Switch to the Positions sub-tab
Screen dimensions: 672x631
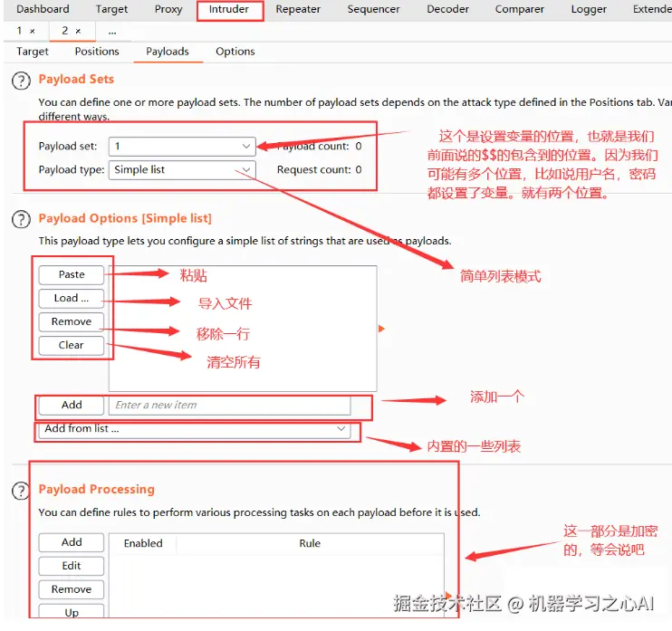click(97, 52)
